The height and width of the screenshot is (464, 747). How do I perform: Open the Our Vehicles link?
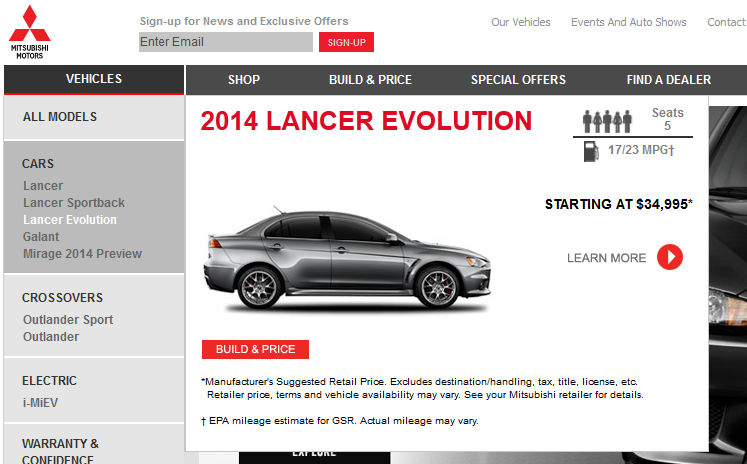point(521,22)
